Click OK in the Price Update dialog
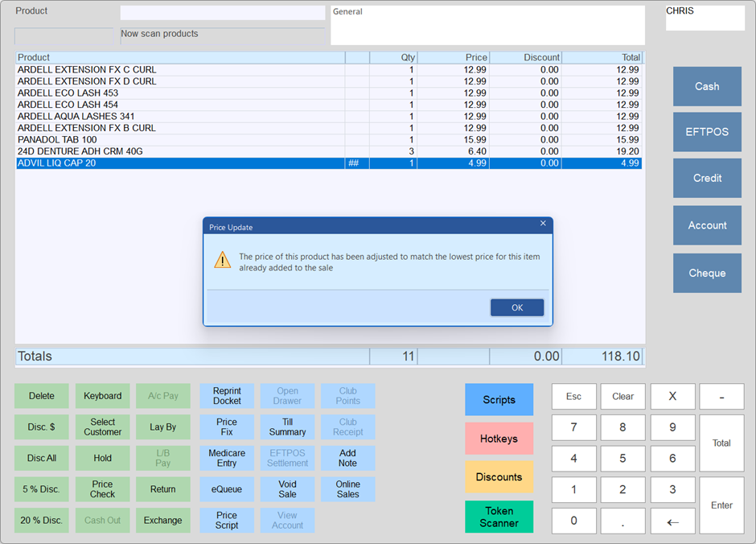 pos(517,307)
